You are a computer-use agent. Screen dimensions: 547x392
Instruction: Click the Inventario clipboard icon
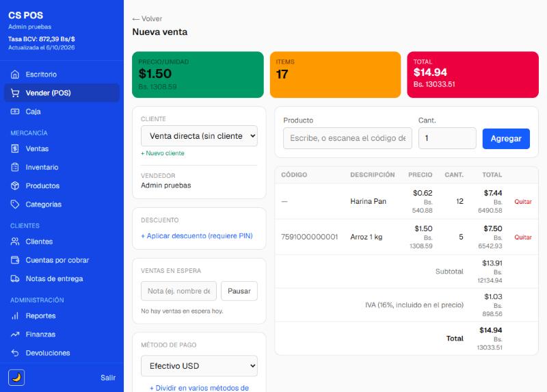pyautogui.click(x=15, y=167)
